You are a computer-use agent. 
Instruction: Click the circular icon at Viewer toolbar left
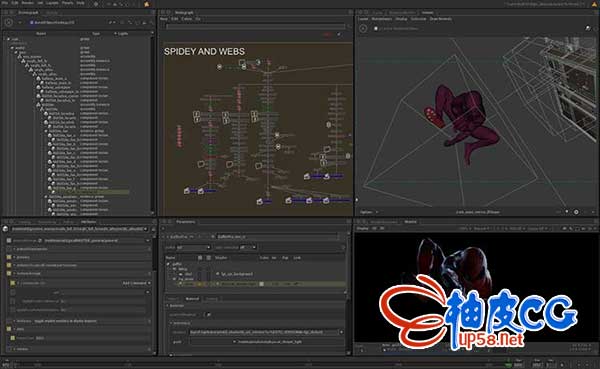pyautogui.click(x=363, y=28)
